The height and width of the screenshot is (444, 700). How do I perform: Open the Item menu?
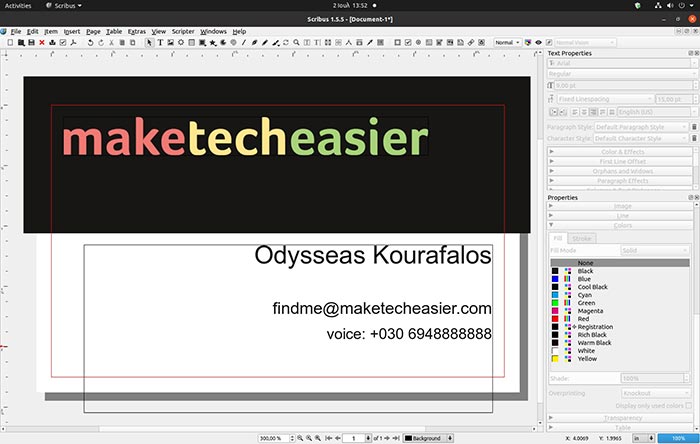(51, 31)
